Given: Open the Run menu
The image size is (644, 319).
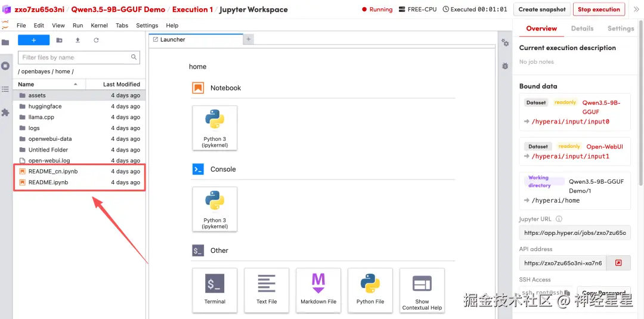Looking at the screenshot, I should pyautogui.click(x=78, y=26).
